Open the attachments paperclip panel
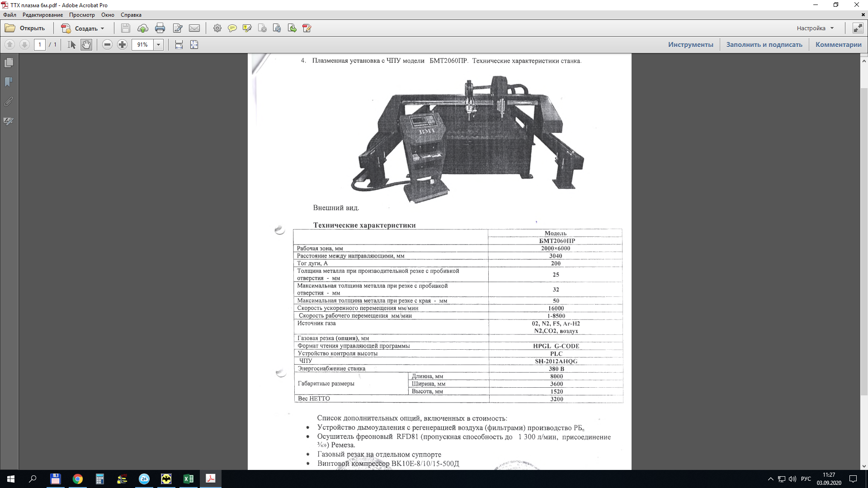This screenshot has width=868, height=488. pyautogui.click(x=9, y=102)
